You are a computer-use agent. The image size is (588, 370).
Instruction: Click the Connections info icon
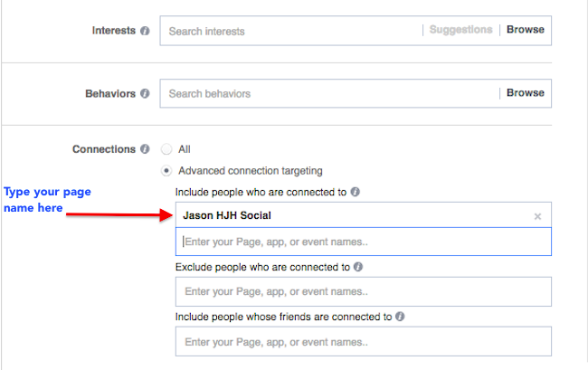click(x=145, y=149)
